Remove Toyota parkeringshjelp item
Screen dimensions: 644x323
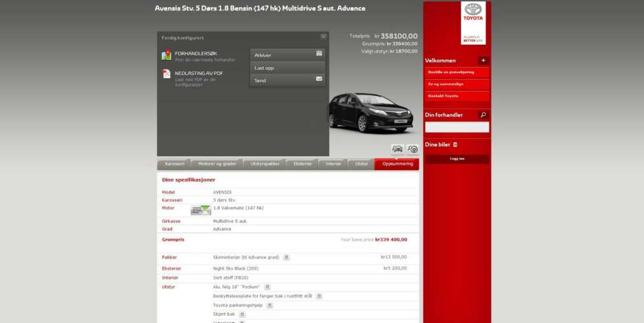(x=269, y=305)
